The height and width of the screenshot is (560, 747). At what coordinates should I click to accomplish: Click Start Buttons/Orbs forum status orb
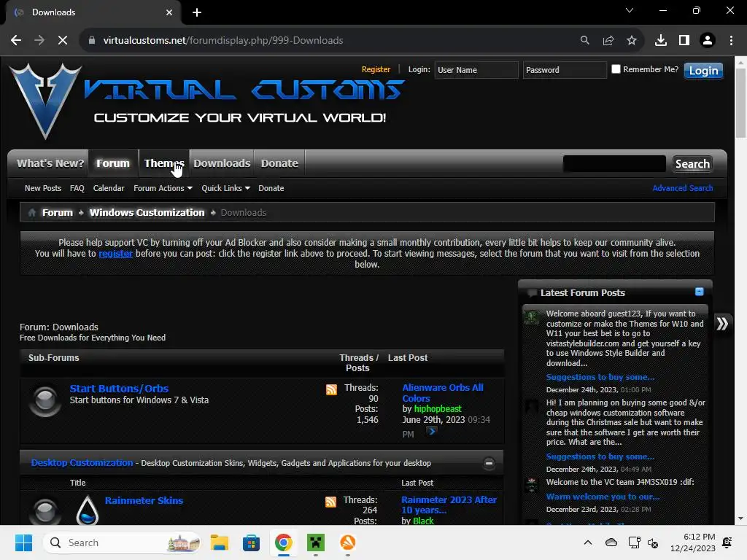click(45, 400)
